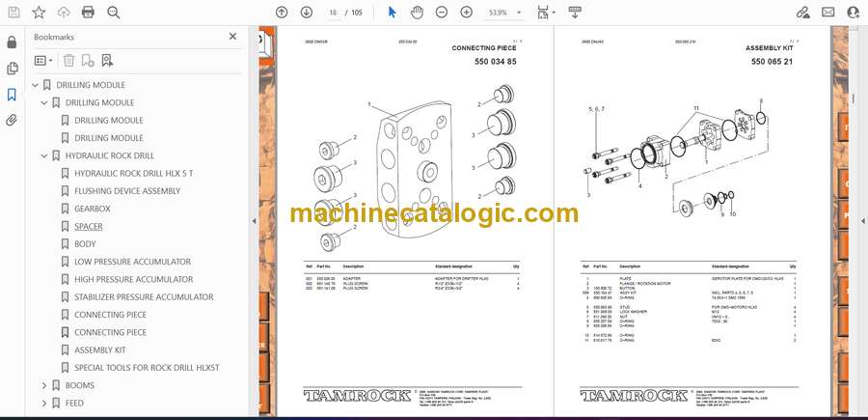Open STABILIZER PRESSURE ACCUMULATOR bookmark

[144, 297]
